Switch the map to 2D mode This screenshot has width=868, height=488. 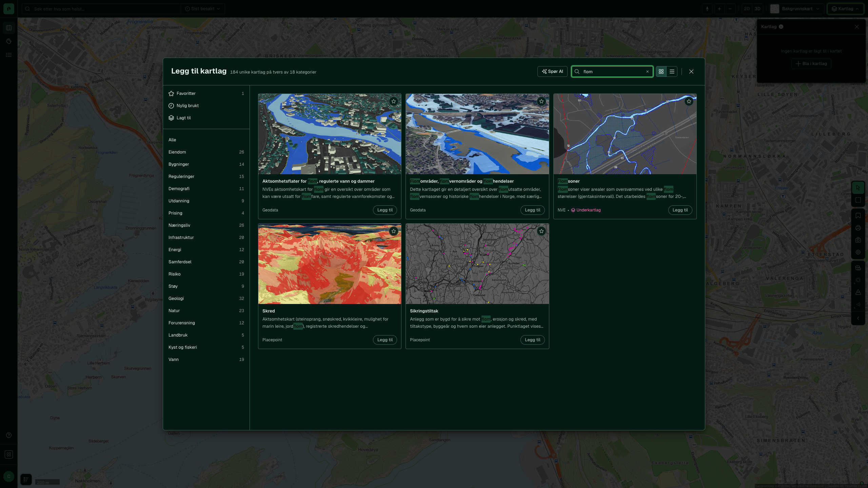pyautogui.click(x=747, y=9)
